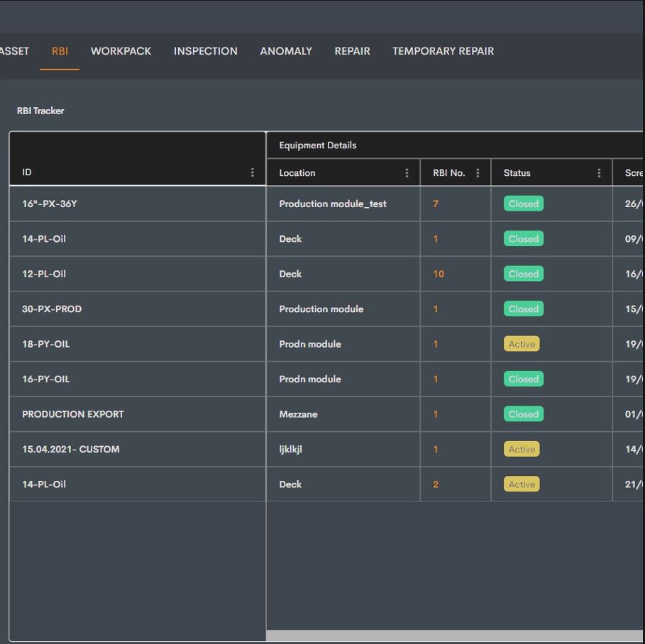Sort by the Status column header
The width and height of the screenshot is (645, 644).
[517, 173]
